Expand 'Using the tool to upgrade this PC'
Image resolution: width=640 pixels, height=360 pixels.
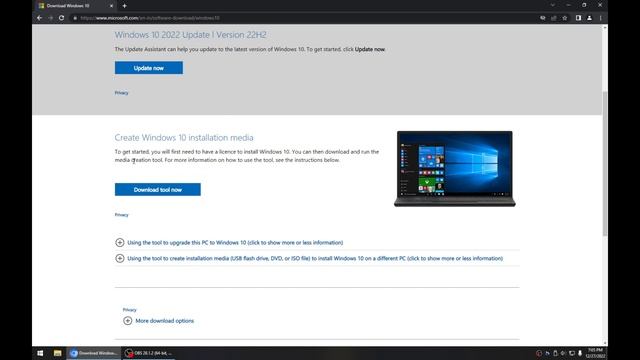(x=235, y=242)
